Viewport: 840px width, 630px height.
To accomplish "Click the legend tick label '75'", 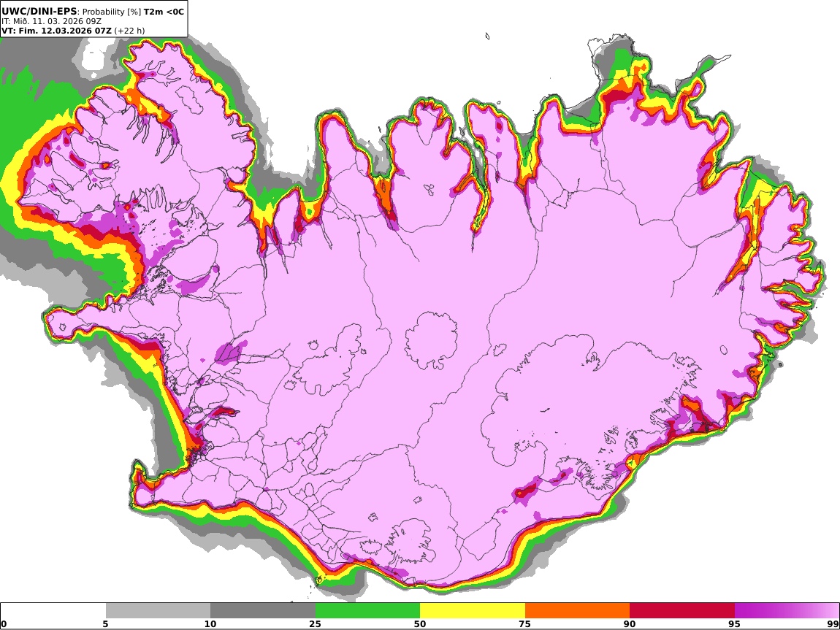I will (525, 624).
